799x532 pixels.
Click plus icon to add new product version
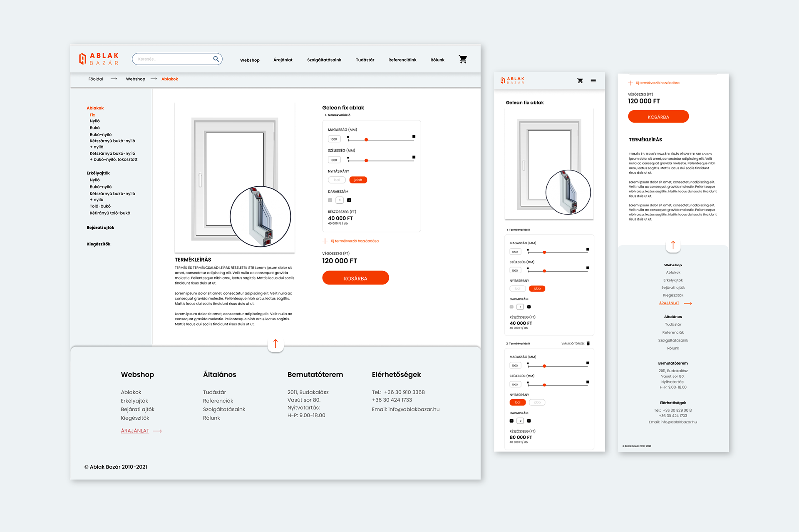[x=325, y=241]
